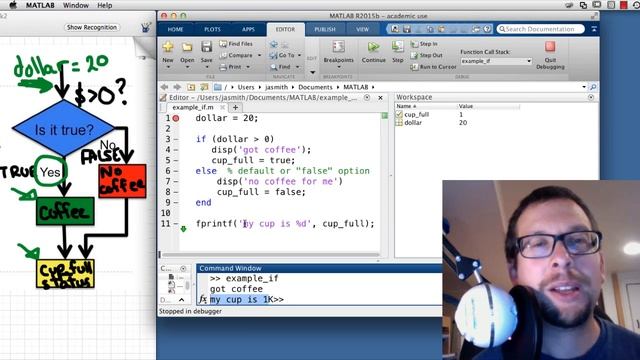Image resolution: width=640 pixels, height=360 pixels.
Task: Open the Apple menu
Action: tap(13, 5)
